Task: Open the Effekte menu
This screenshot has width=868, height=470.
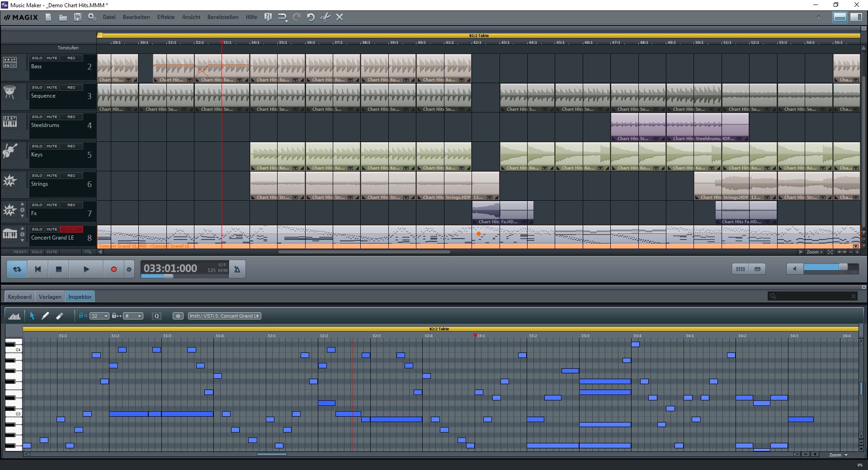Action: [x=166, y=17]
